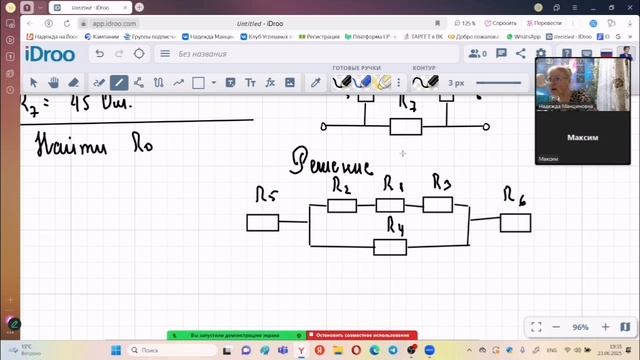Screen dimensions: 640x360
Task: Select the color picker eyedropper
Action: tap(316, 83)
